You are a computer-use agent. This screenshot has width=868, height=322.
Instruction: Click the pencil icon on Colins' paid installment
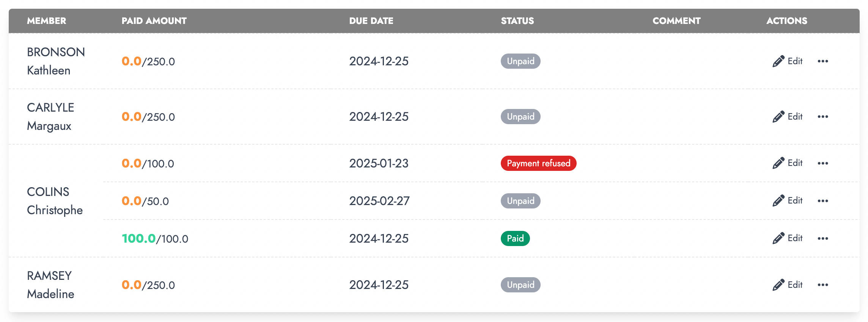778,238
